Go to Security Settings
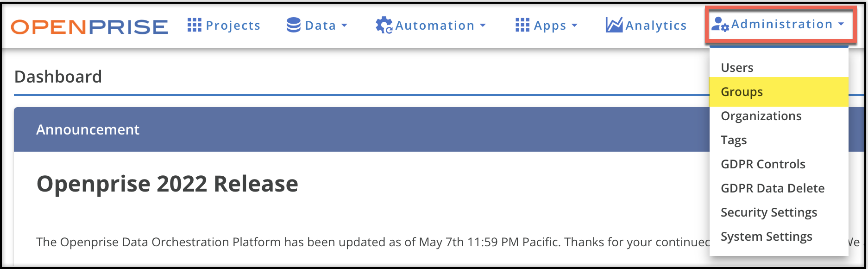Viewport: 868px width, 269px height. (x=769, y=212)
